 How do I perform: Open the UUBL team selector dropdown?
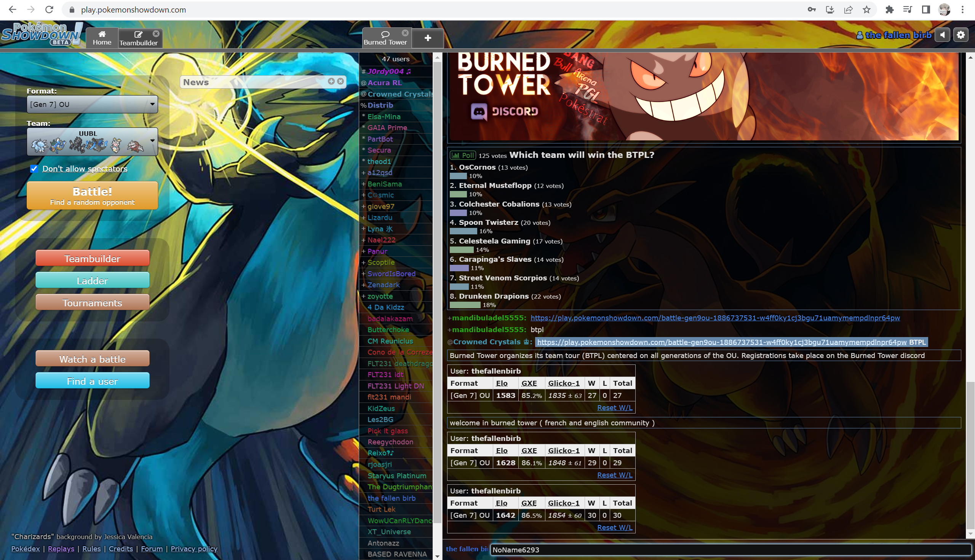pos(93,142)
